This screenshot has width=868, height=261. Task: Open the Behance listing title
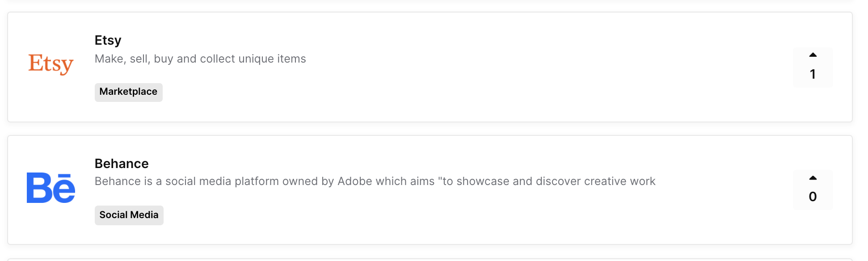pos(122,164)
